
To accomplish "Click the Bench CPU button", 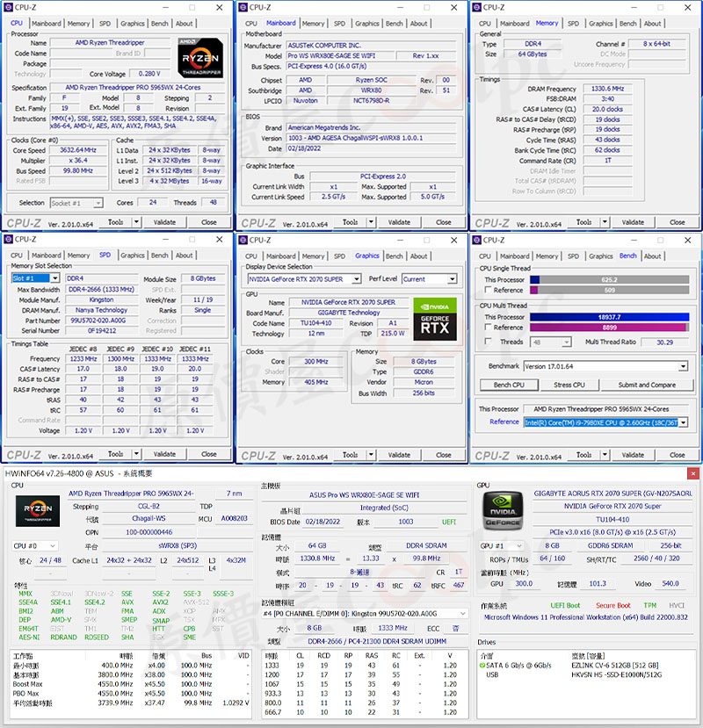I will click(509, 385).
